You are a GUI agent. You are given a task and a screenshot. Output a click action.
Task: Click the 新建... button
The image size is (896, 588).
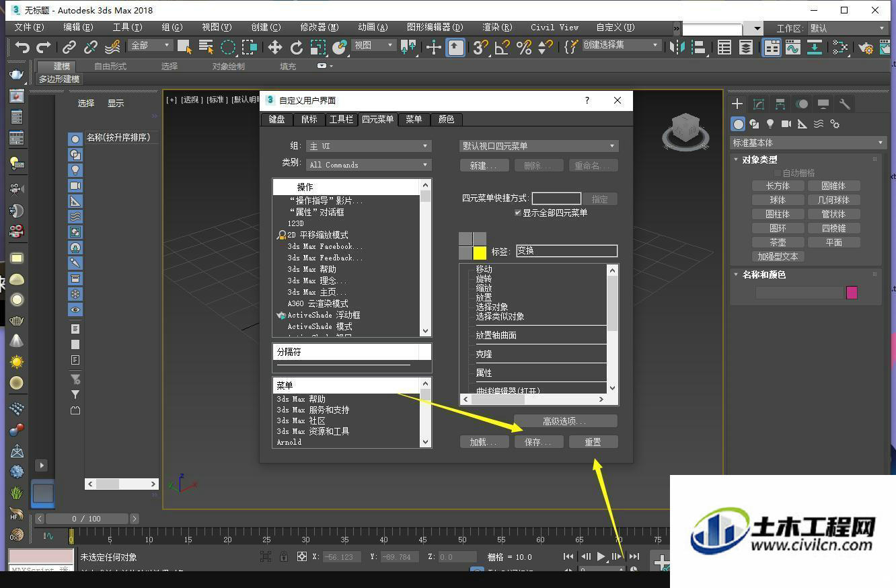(x=484, y=166)
